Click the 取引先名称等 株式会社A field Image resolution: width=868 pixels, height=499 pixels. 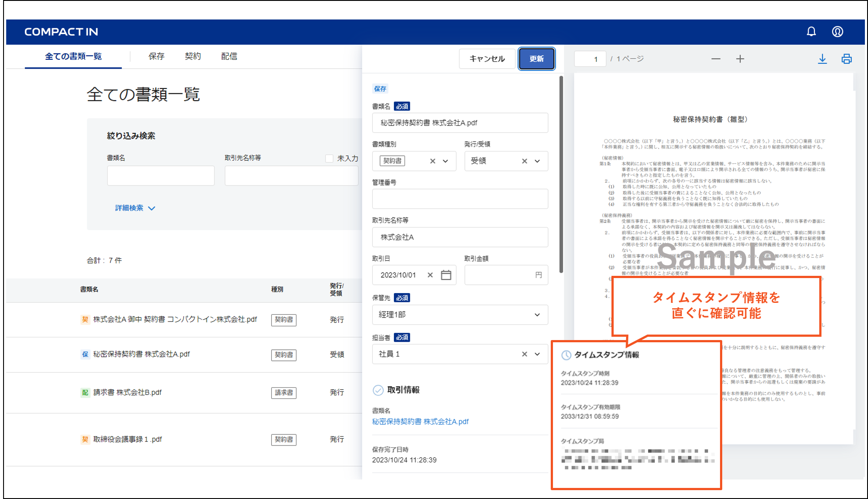click(460, 237)
